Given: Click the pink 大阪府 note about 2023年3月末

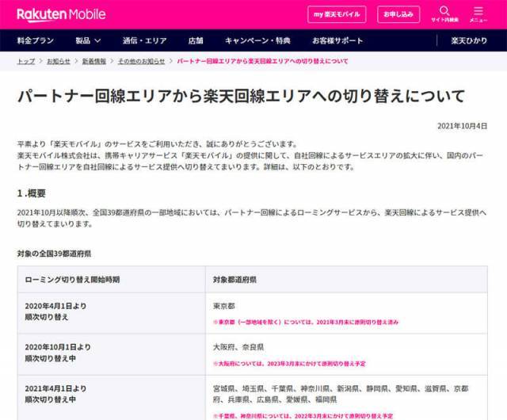Looking at the screenshot, I should pos(289,364).
